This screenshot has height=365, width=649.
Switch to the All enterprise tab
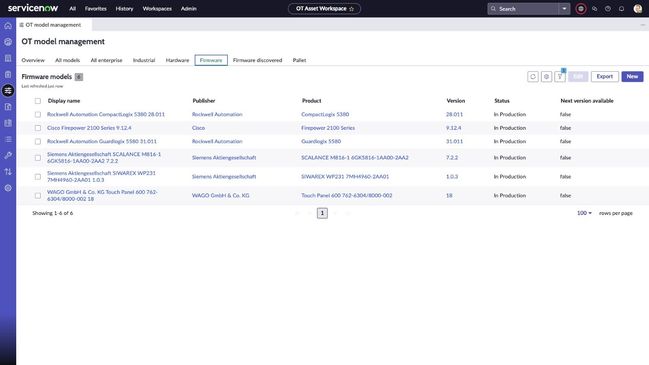click(x=106, y=60)
